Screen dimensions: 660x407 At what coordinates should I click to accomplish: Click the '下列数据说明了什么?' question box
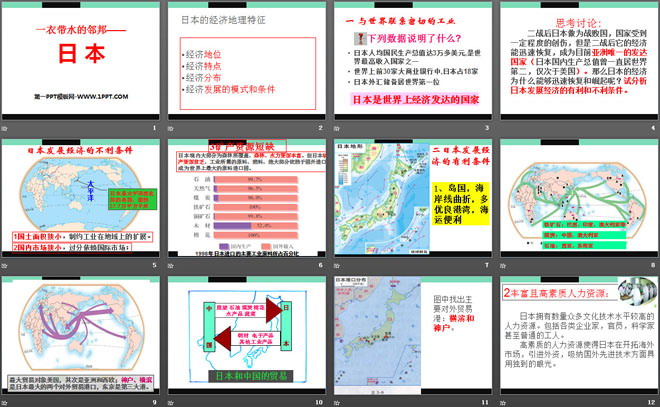406,35
